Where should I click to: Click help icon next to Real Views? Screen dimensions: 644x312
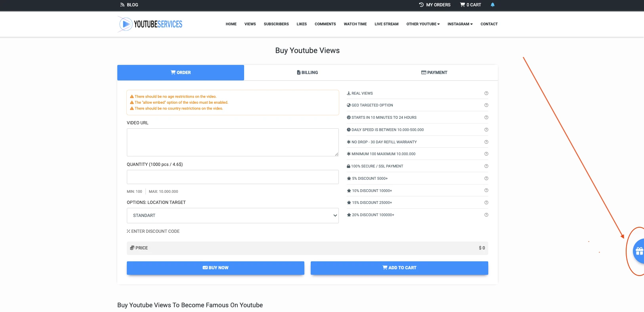coord(486,93)
